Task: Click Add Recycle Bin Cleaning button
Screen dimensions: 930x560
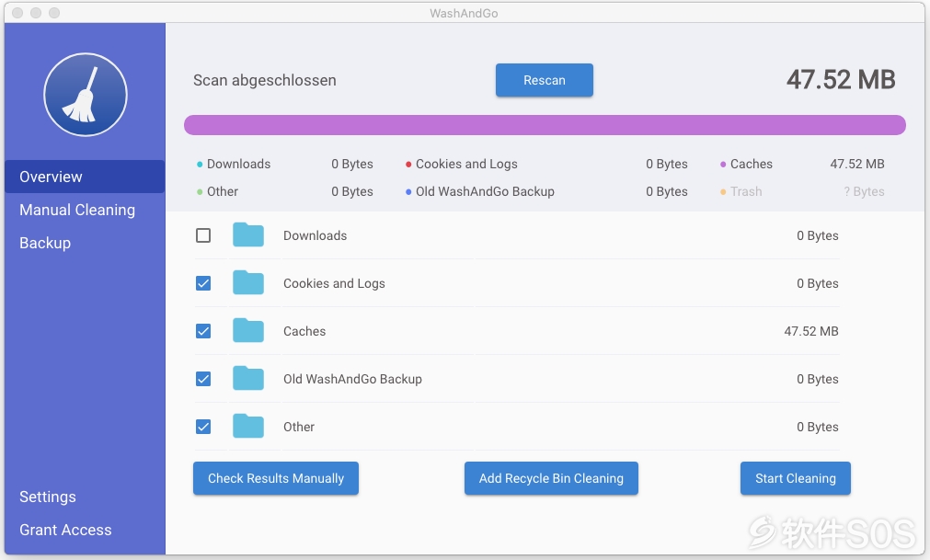Action: pyautogui.click(x=551, y=478)
